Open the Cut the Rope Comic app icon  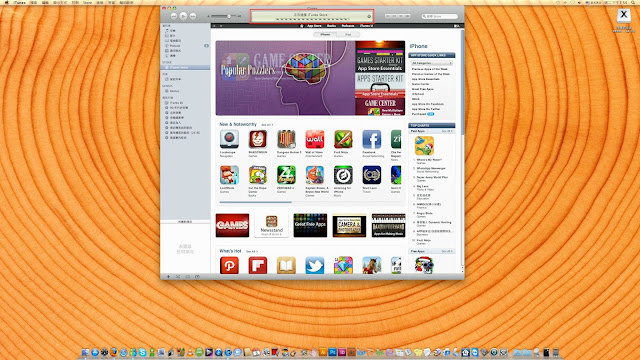coord(258,175)
